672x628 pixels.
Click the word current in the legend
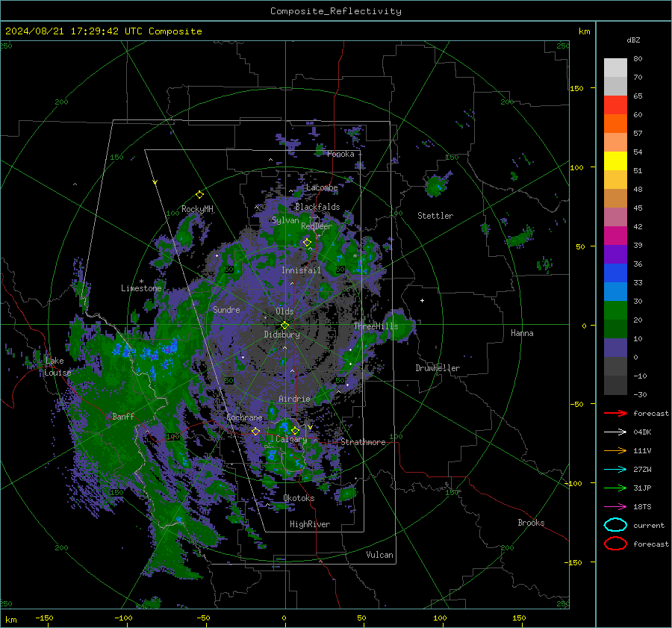[x=649, y=525]
